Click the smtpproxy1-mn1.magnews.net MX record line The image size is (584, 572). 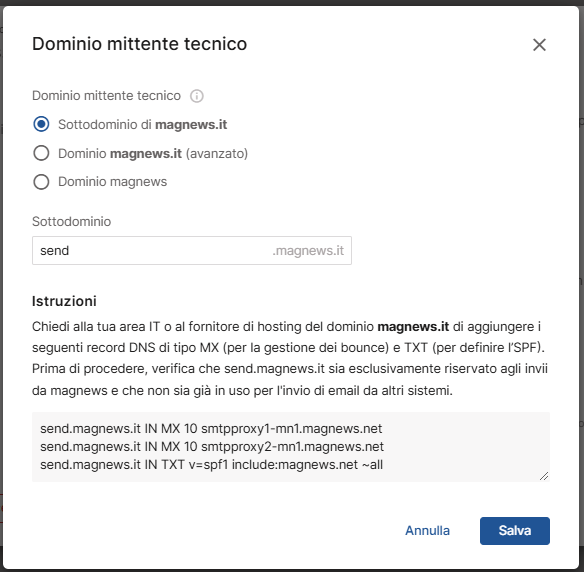click(211, 429)
